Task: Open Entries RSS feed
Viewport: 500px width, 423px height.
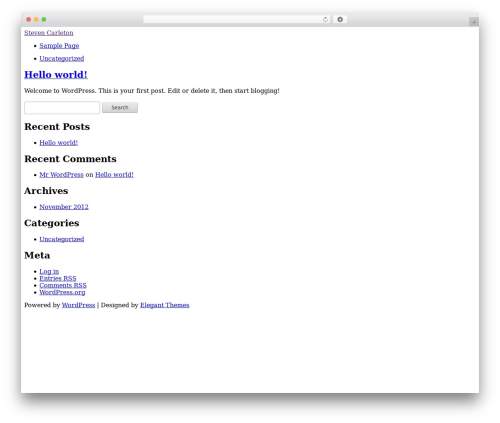Action: (58, 278)
